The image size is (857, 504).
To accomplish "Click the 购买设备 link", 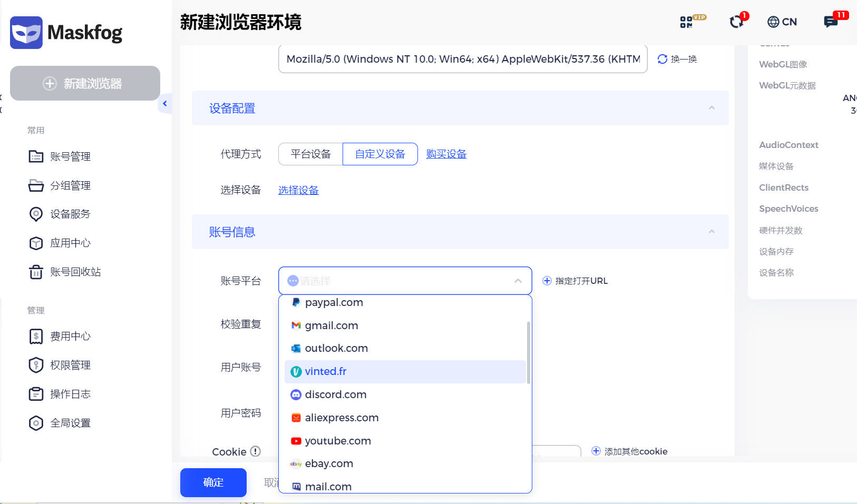I will coord(446,154).
